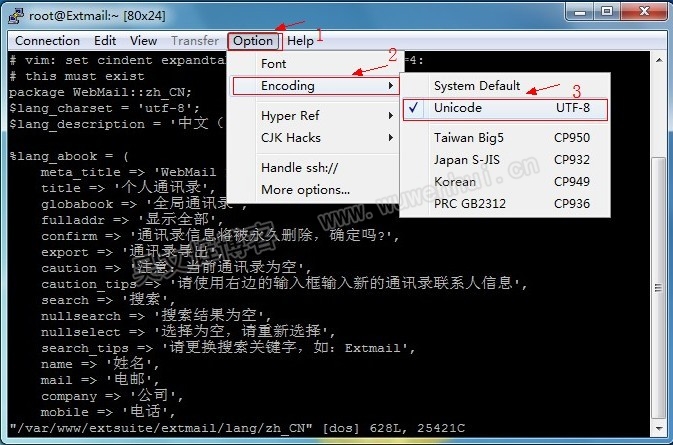Click the Option menu

click(253, 41)
